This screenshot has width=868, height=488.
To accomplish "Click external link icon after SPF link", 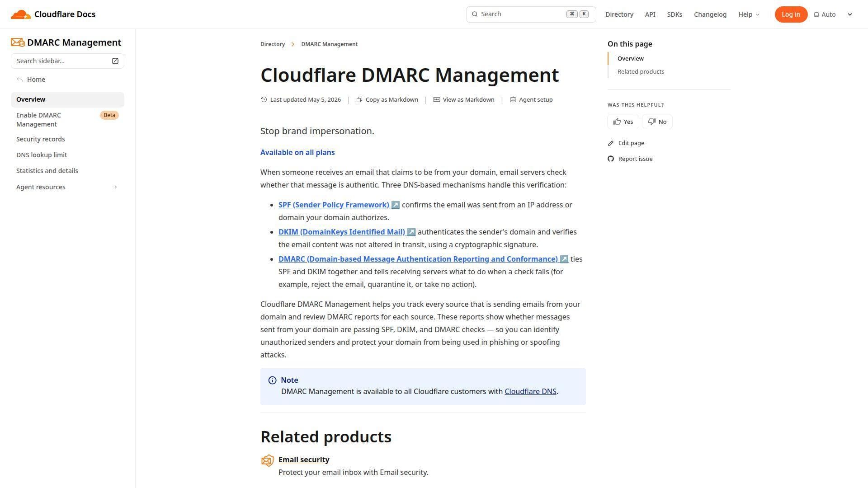I will [395, 205].
